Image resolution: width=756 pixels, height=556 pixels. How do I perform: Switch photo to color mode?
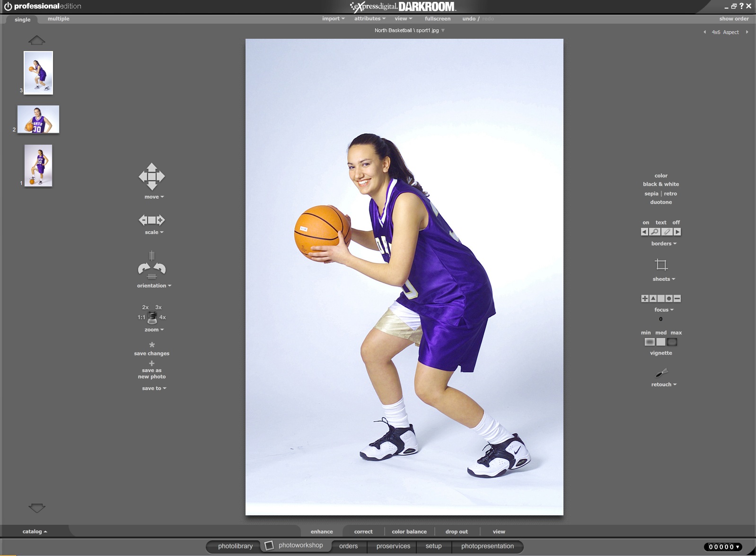(x=661, y=176)
